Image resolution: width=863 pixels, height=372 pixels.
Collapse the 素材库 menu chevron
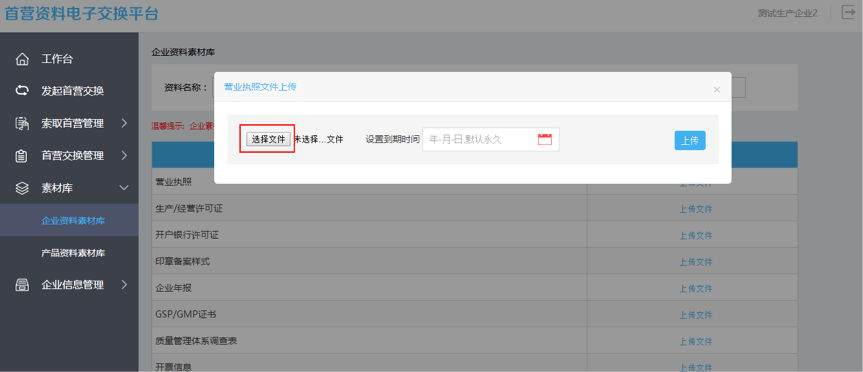124,188
